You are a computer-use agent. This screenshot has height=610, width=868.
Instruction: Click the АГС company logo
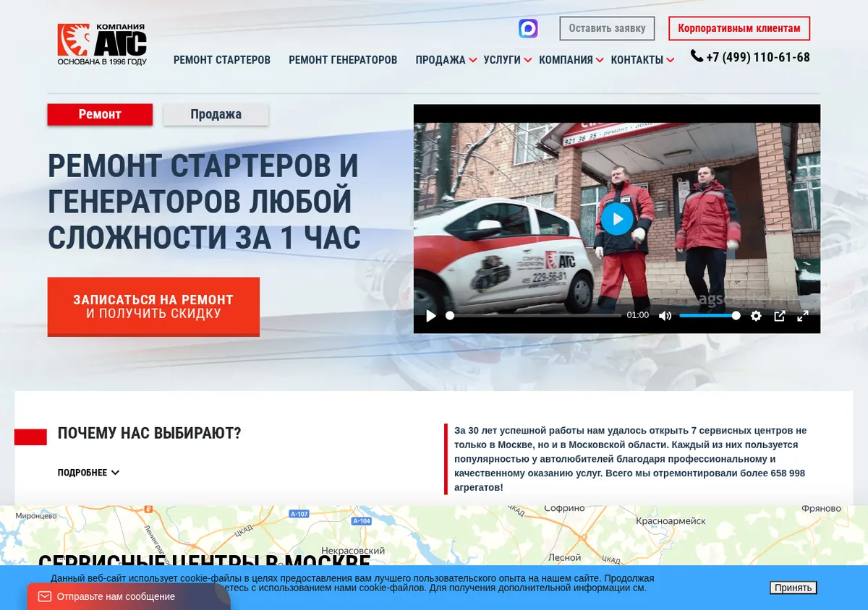(x=102, y=44)
